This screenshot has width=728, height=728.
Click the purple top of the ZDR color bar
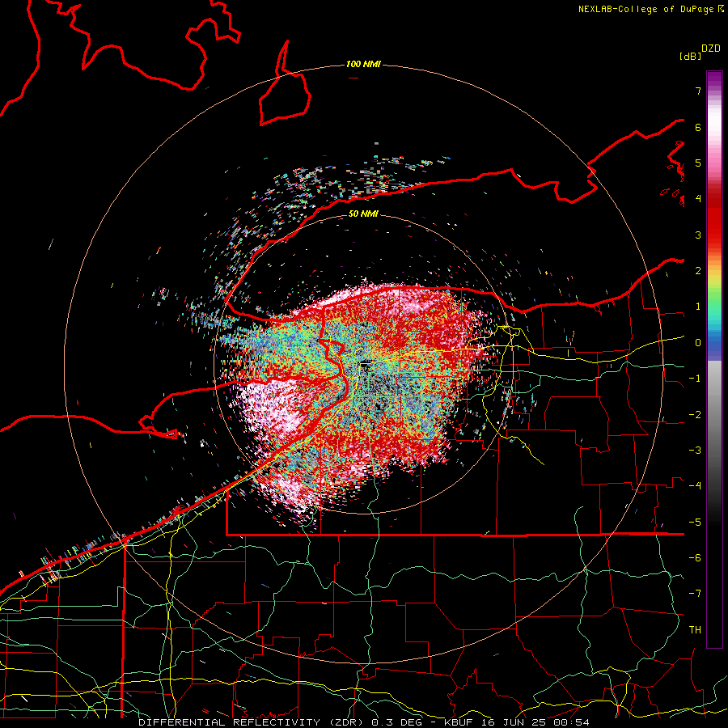(x=714, y=79)
